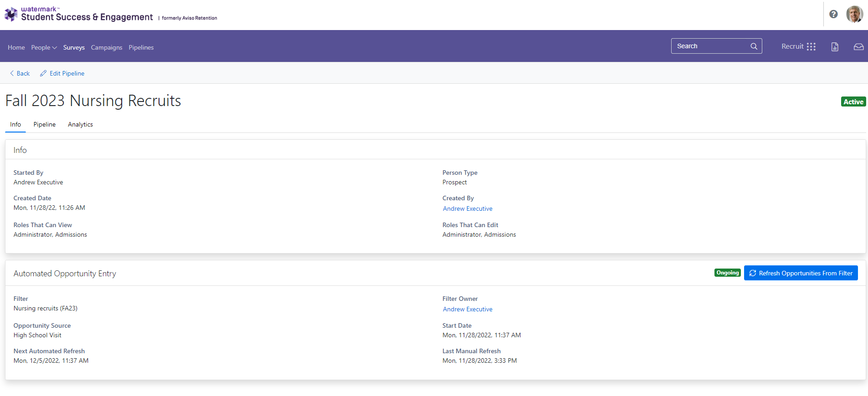The width and height of the screenshot is (868, 396).
Task: Click the Recruit label in header
Action: [792, 46]
